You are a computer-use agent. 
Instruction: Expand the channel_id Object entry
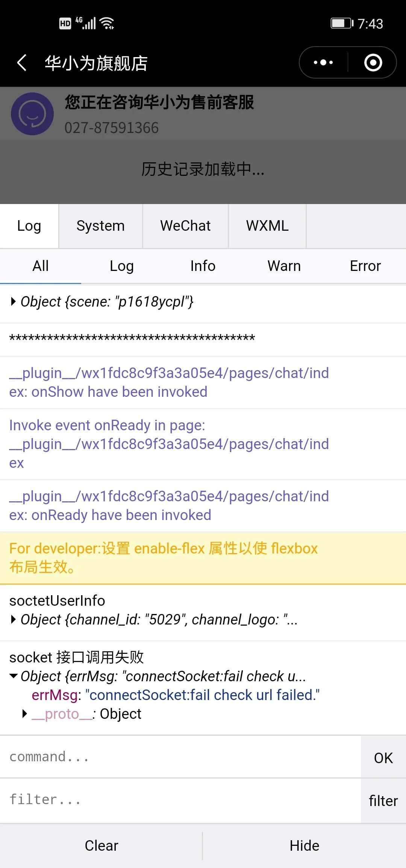coord(14,619)
